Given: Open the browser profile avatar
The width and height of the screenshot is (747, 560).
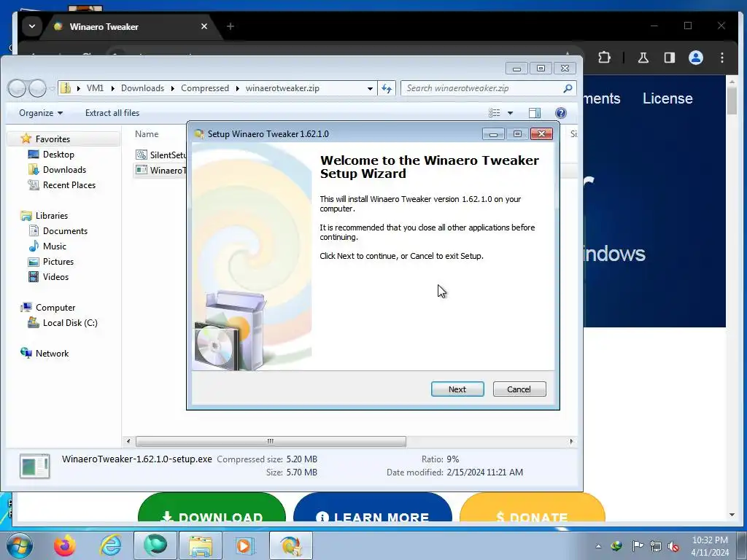Looking at the screenshot, I should click(695, 58).
